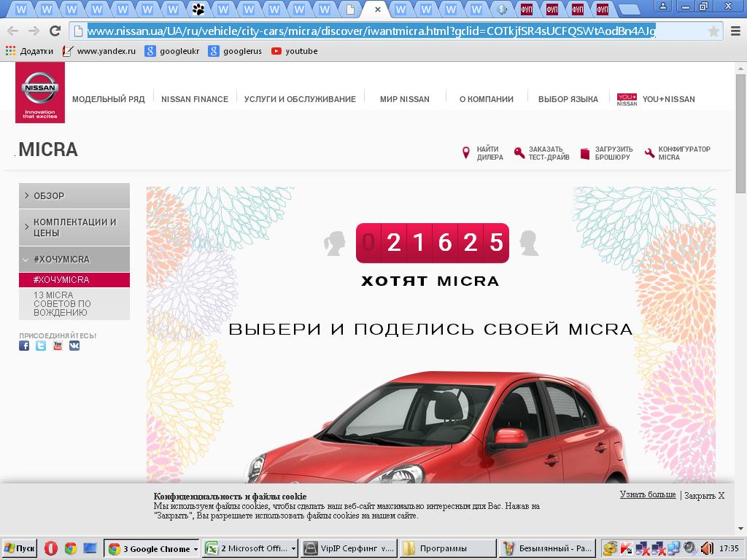This screenshot has width=747, height=560.
Task: Click the address bar URL field
Action: point(395,31)
